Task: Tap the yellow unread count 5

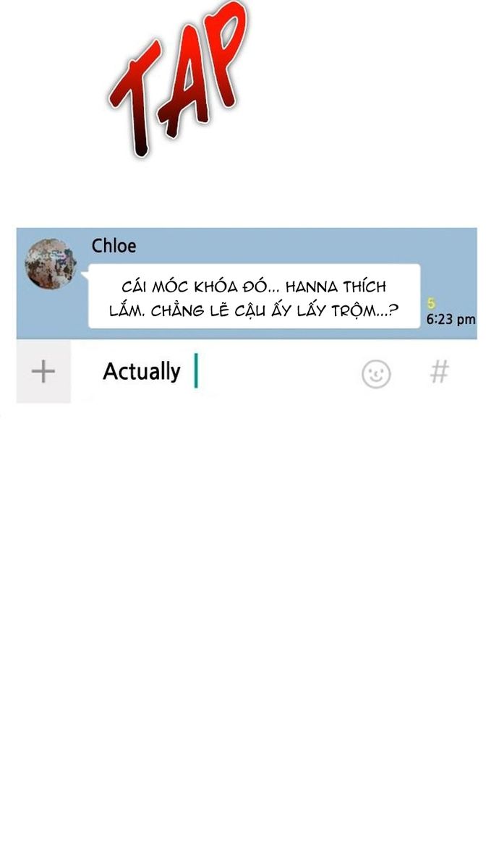Action: (431, 304)
